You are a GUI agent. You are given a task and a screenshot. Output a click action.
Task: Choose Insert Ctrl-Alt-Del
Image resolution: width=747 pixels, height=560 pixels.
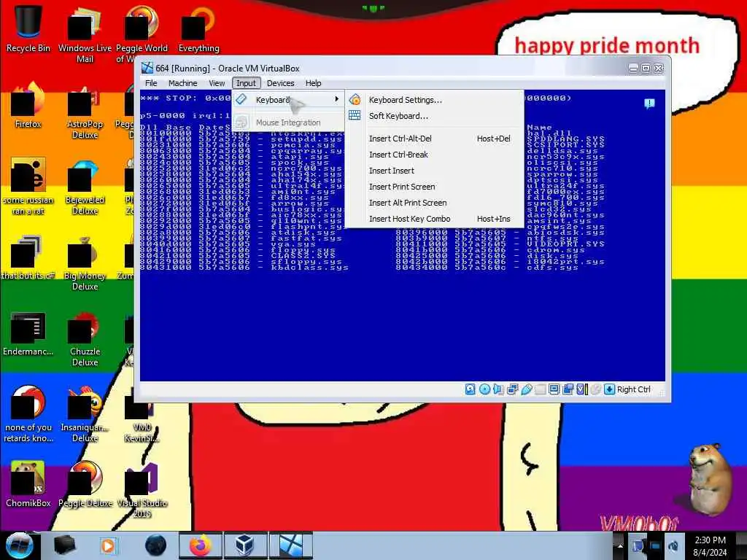(x=435, y=139)
